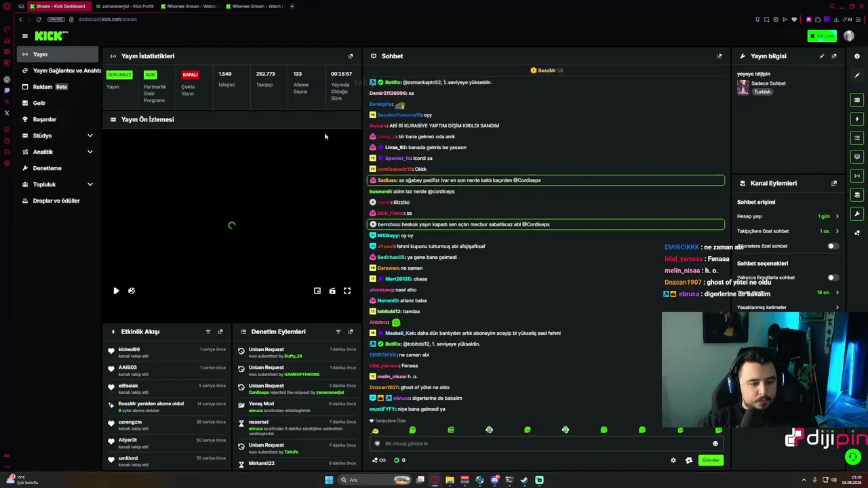Open chat settings gear icon
The width and height of the screenshot is (868, 488).
pos(673,460)
